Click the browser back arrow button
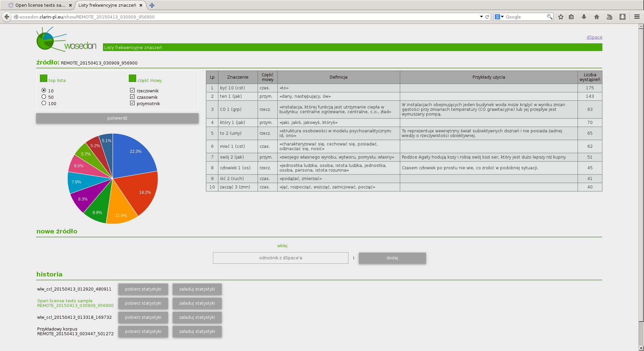The image size is (644, 351). pyautogui.click(x=7, y=17)
